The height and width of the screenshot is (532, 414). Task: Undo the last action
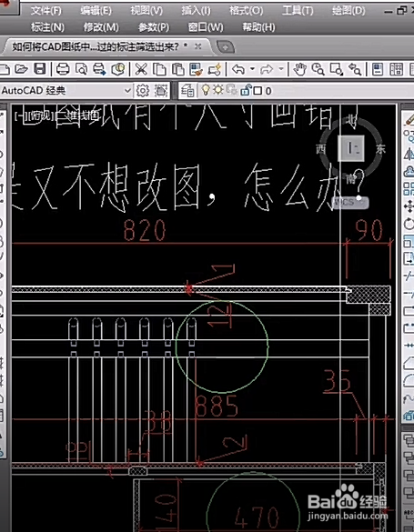238,69
